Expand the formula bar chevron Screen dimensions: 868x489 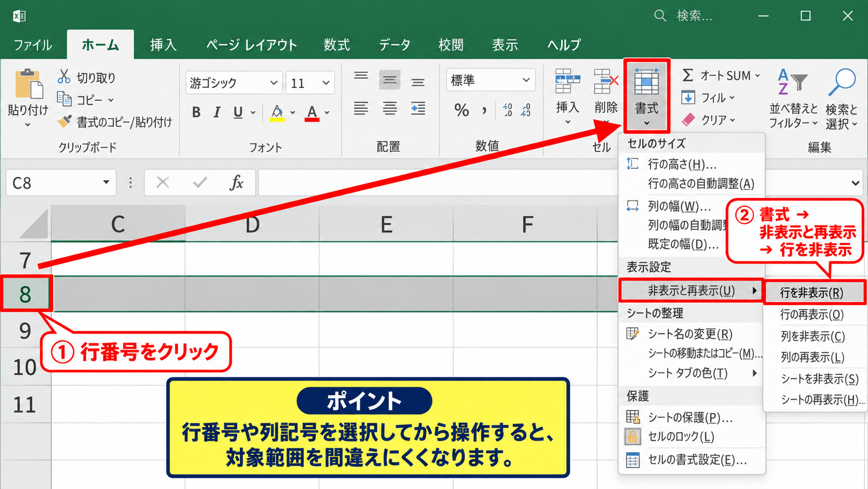point(856,183)
